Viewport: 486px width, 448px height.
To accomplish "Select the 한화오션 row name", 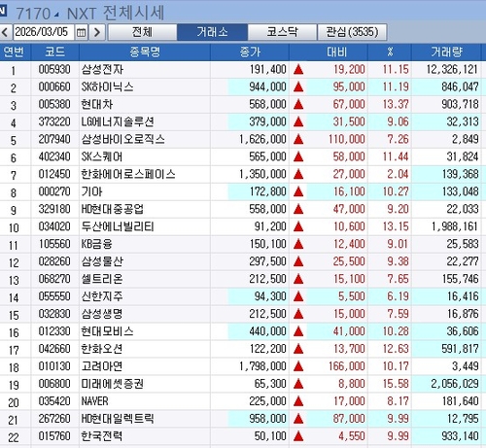I will (x=102, y=349).
